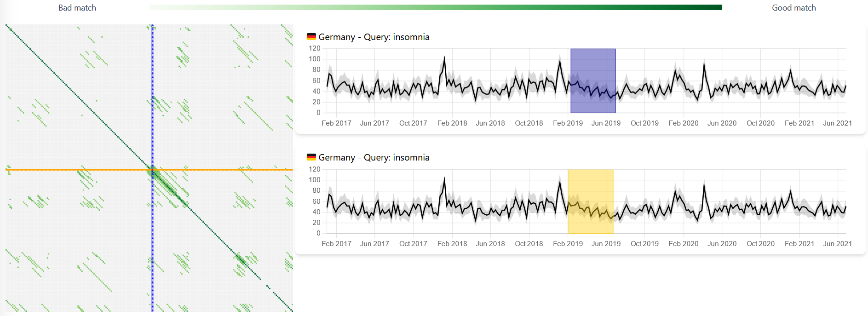The image size is (868, 316).
Task: Click the early 2018 peak in the top chart
Action: 444,58
